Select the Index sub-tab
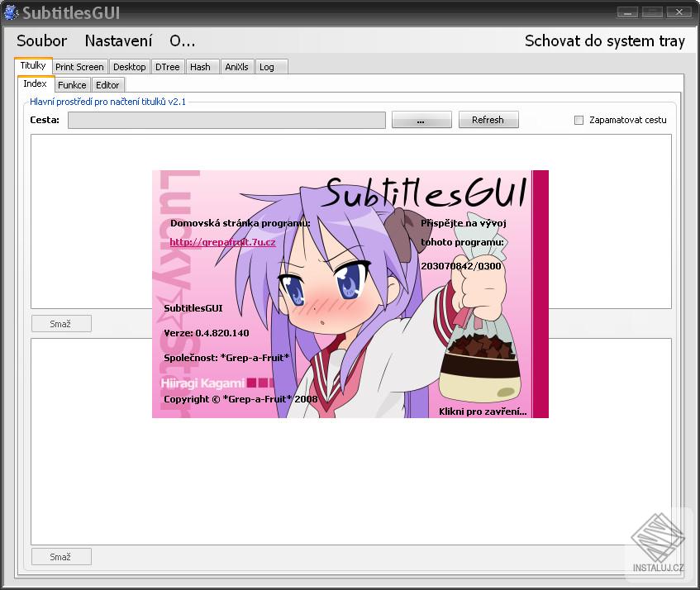Screen dimensions: 700x590 click(x=35, y=83)
